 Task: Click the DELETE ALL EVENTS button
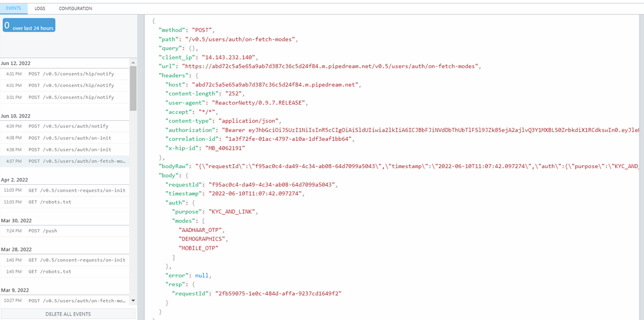[68, 314]
